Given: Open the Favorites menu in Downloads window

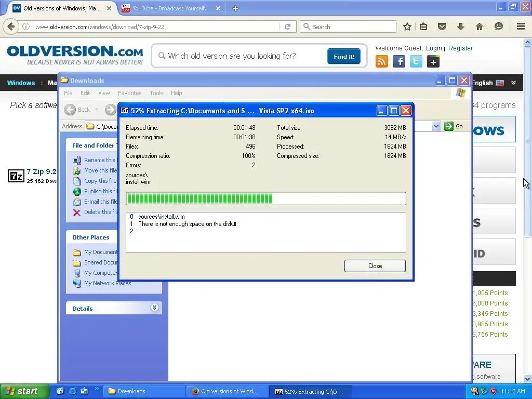Looking at the screenshot, I should coord(129,93).
